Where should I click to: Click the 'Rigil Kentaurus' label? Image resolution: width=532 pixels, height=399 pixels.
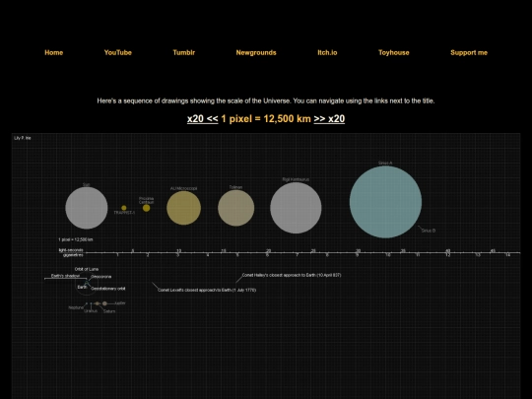(296, 179)
